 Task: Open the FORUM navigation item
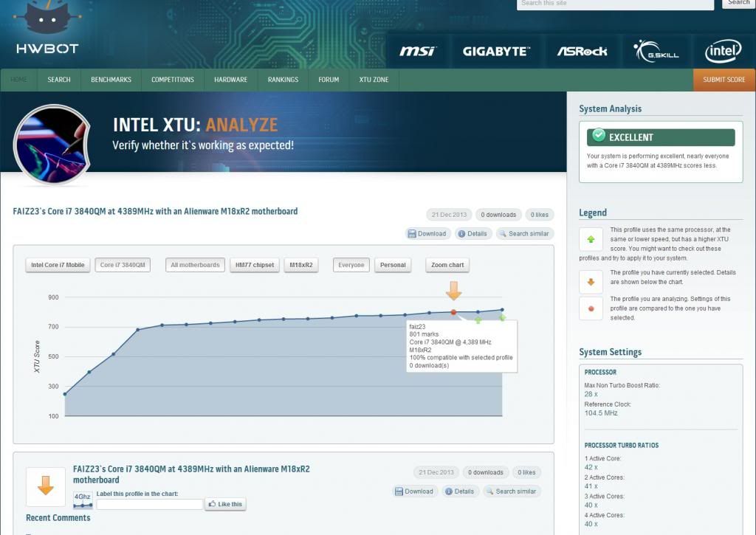click(329, 80)
